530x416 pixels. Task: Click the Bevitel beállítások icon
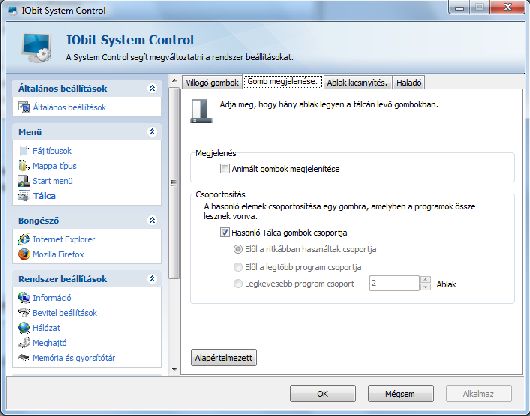click(24, 313)
